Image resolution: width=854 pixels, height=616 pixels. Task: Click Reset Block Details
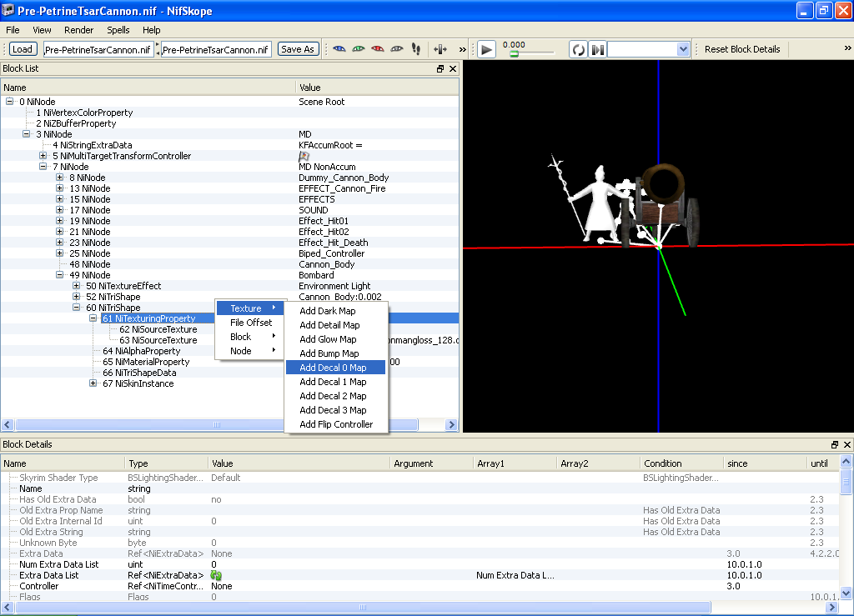click(x=741, y=49)
